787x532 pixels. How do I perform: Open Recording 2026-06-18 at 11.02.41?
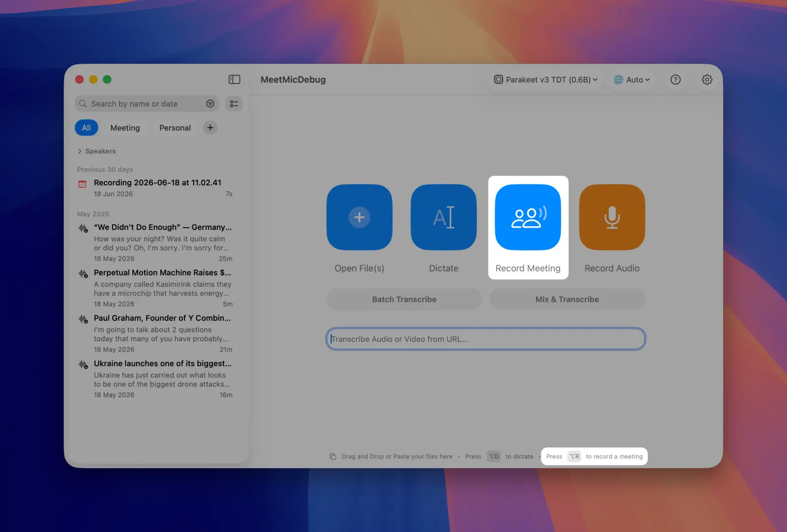[x=155, y=188]
